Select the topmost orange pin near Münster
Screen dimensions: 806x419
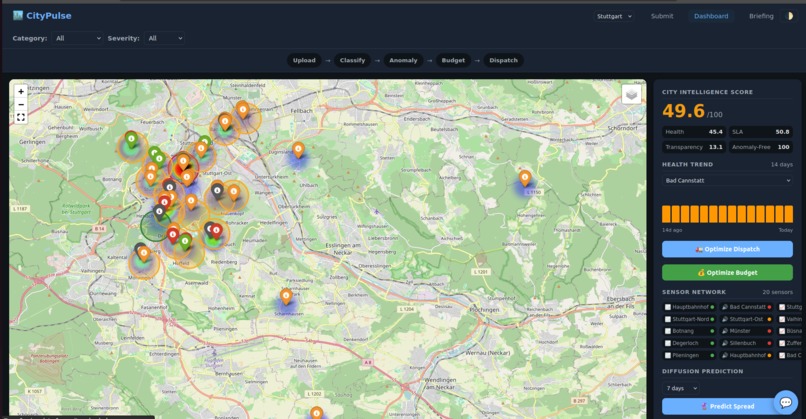[x=243, y=110]
